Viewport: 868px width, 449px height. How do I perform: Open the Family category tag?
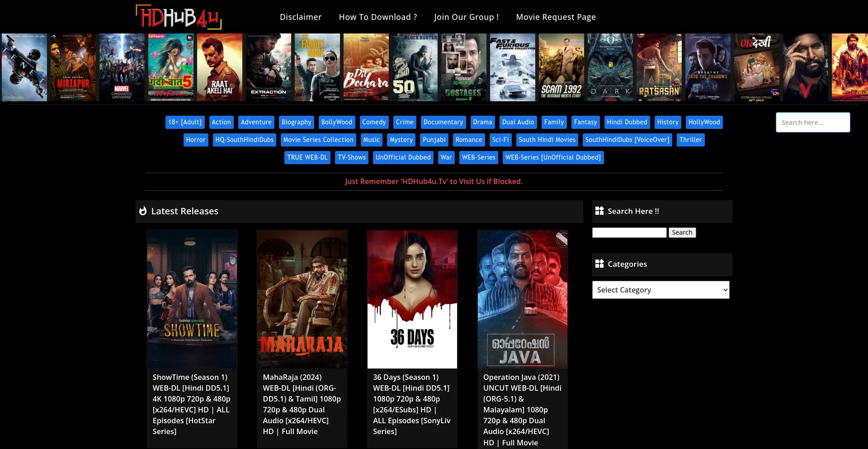pos(554,122)
